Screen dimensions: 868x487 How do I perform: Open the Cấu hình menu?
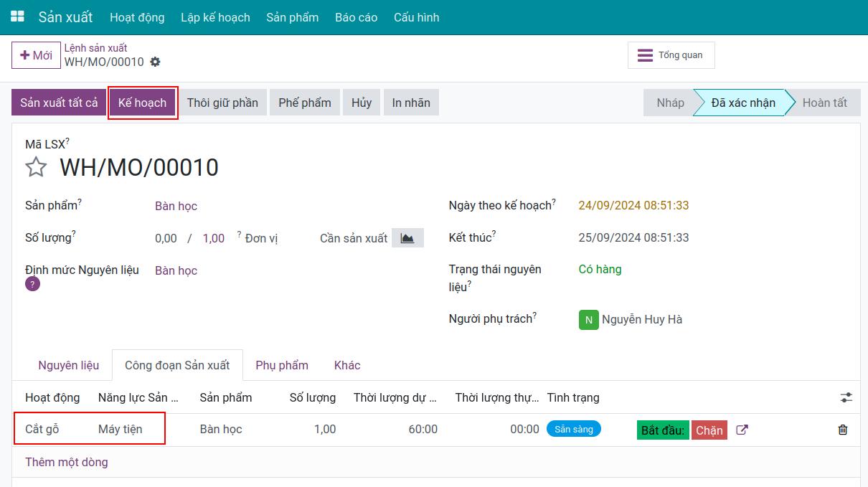(416, 17)
